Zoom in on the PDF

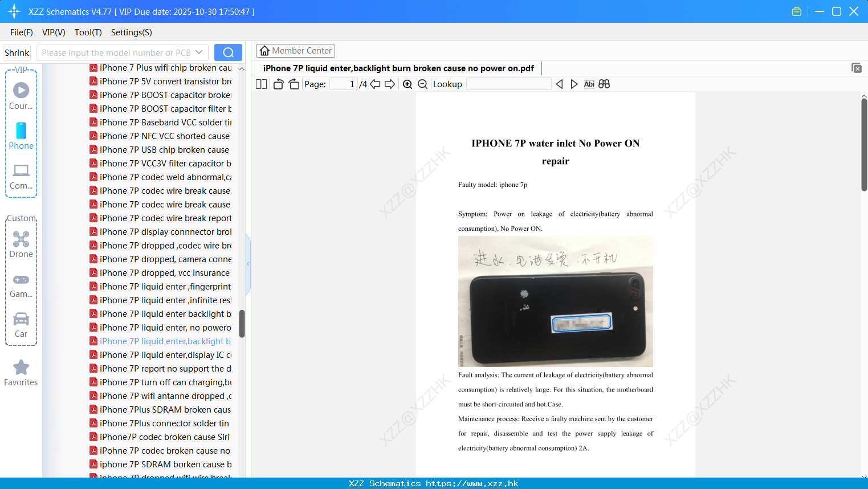407,84
